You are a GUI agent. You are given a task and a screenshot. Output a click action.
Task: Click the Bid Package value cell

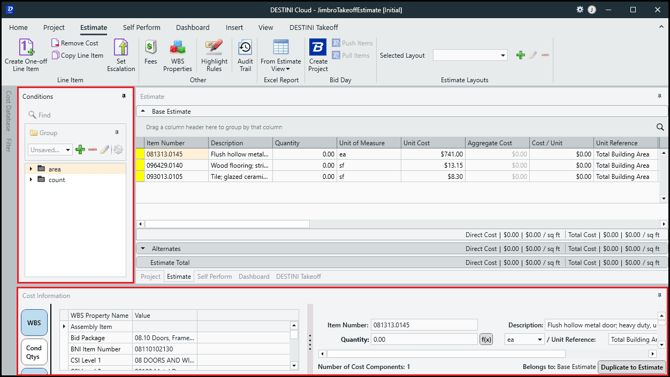tap(165, 338)
